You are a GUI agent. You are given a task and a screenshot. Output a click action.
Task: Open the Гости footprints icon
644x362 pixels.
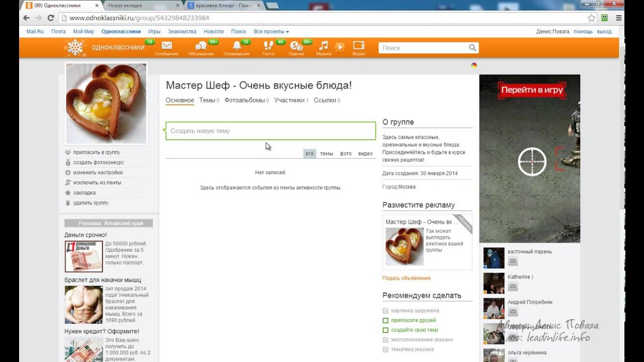coord(268,46)
